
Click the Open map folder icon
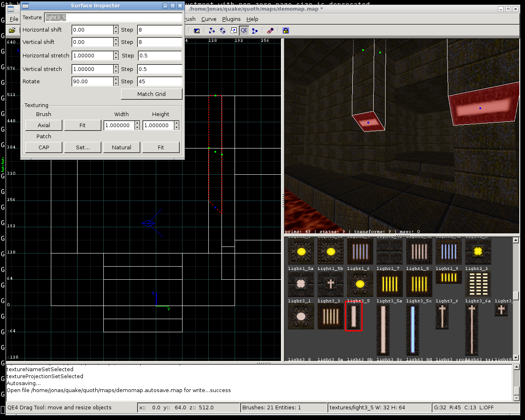click(12, 30)
